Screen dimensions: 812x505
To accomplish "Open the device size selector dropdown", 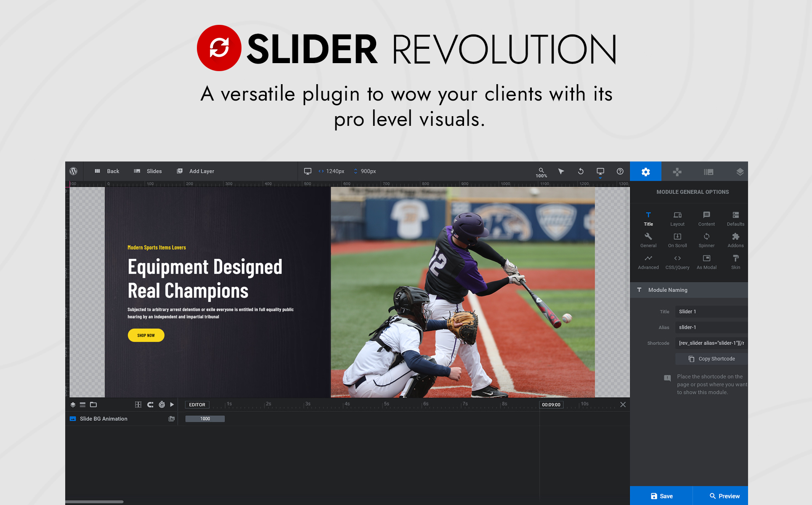I will (x=600, y=172).
